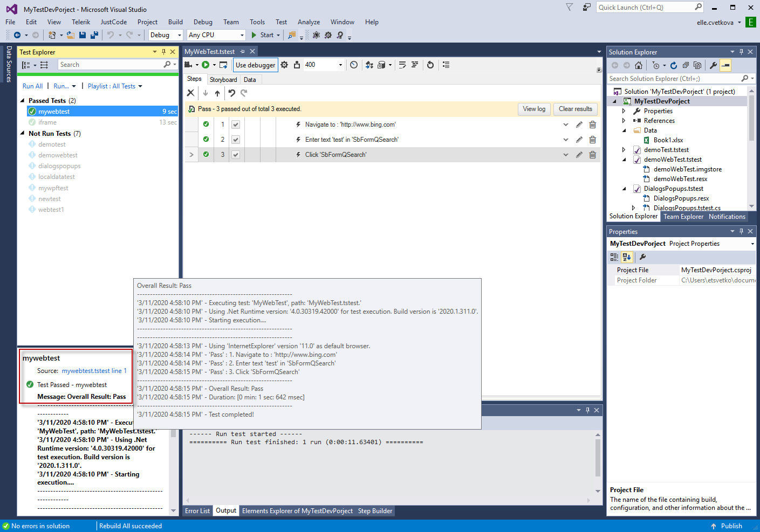Click the green Run test icon in MyWebTest toolbar

pos(206,65)
